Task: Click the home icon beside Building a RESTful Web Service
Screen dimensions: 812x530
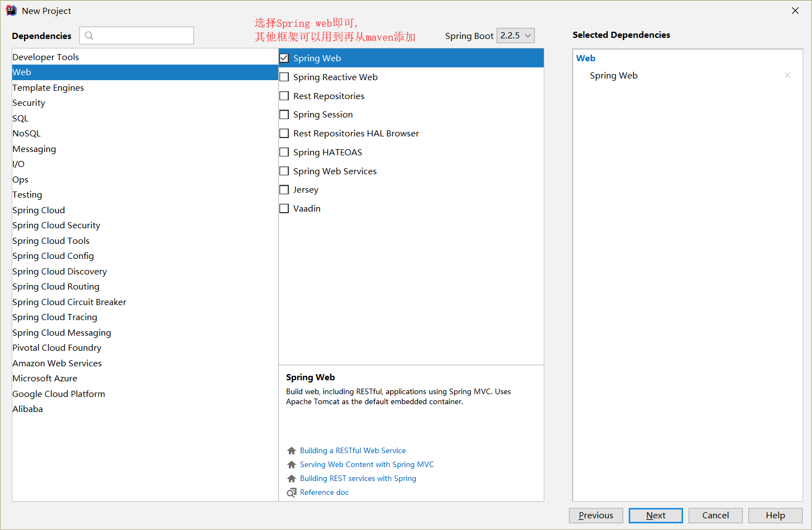Action: [292, 450]
